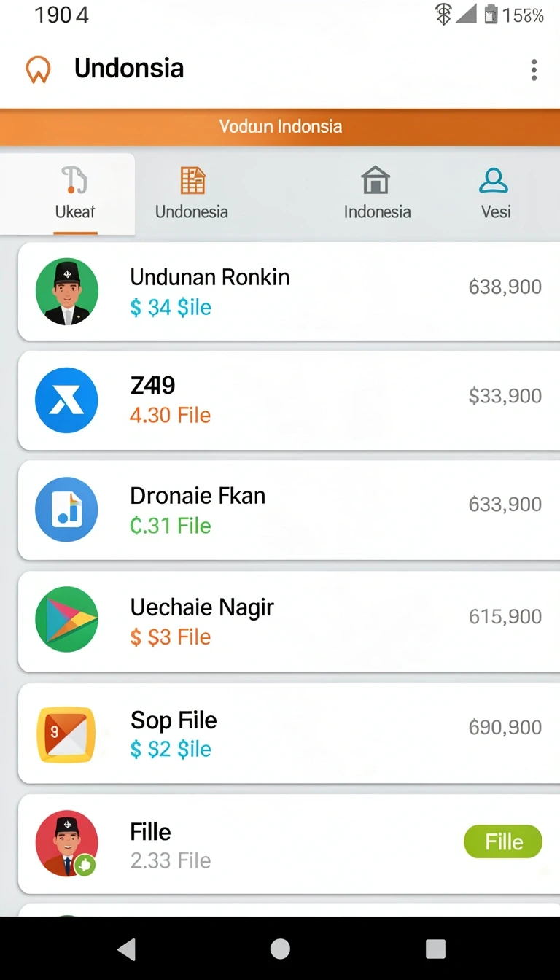Tap the Uechaie Nagir play-triangle icon

[x=66, y=619]
